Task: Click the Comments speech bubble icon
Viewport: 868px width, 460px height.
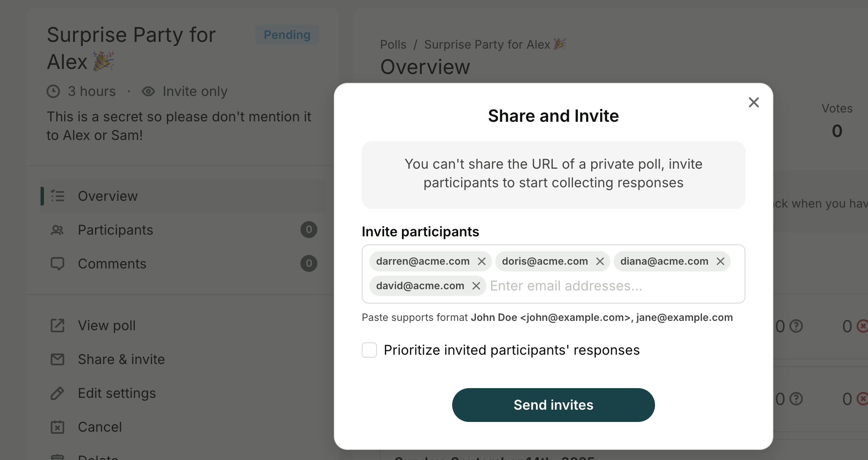Action: coord(57,263)
